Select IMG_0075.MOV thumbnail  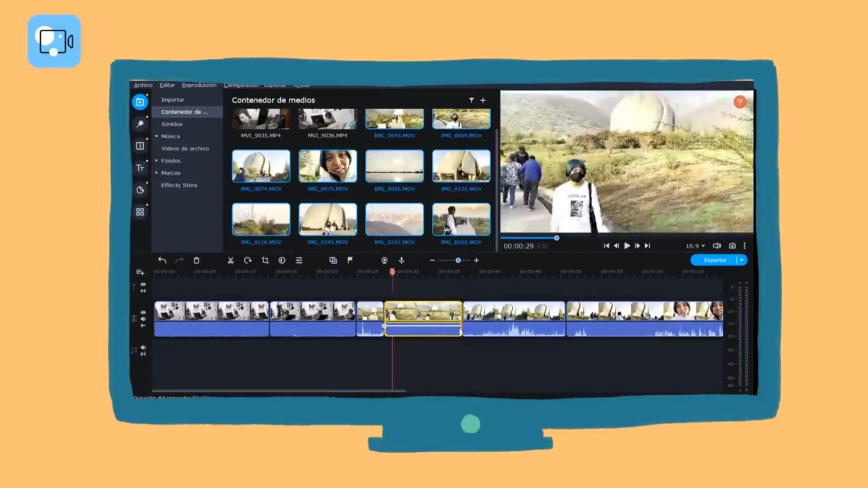point(328,166)
